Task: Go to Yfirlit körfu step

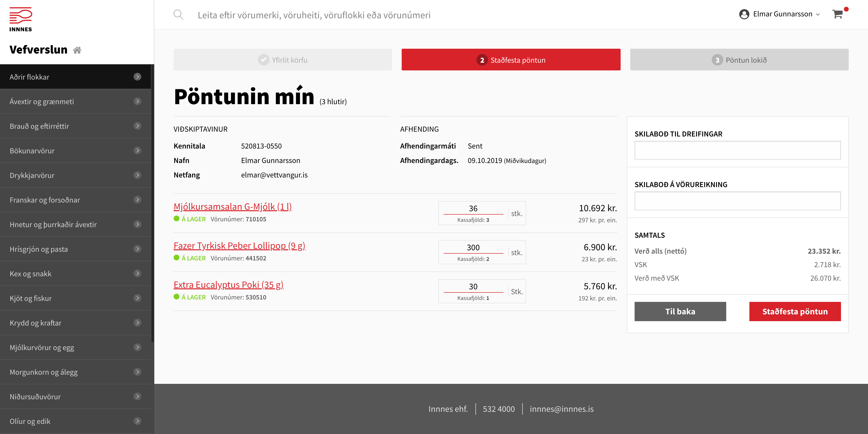Action: tap(283, 60)
